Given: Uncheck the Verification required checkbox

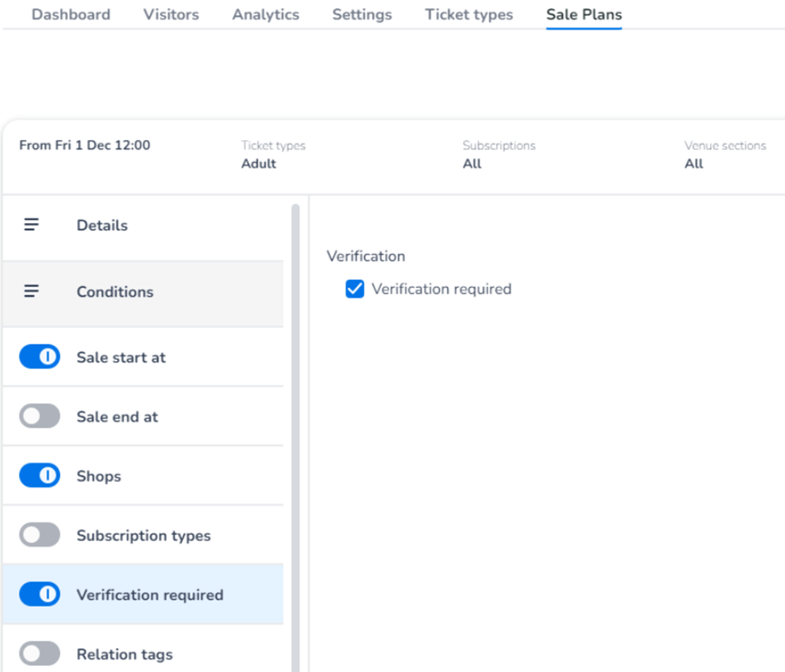Looking at the screenshot, I should pos(355,289).
